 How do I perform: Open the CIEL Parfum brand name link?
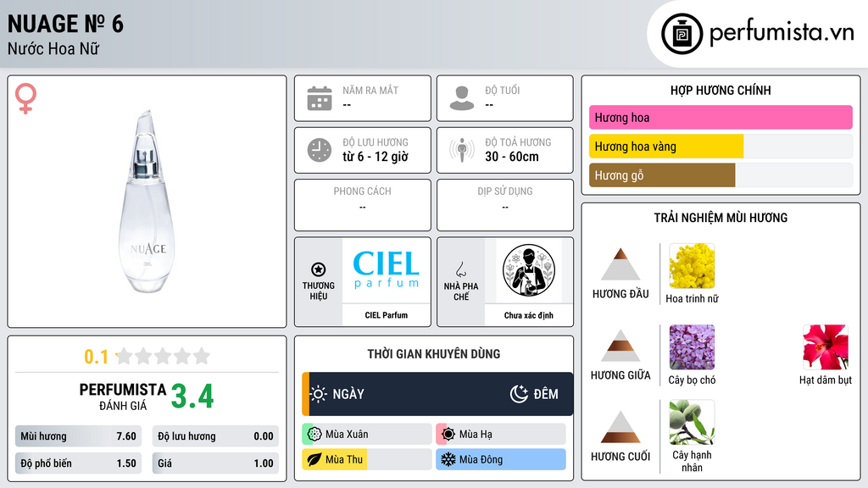click(x=387, y=315)
